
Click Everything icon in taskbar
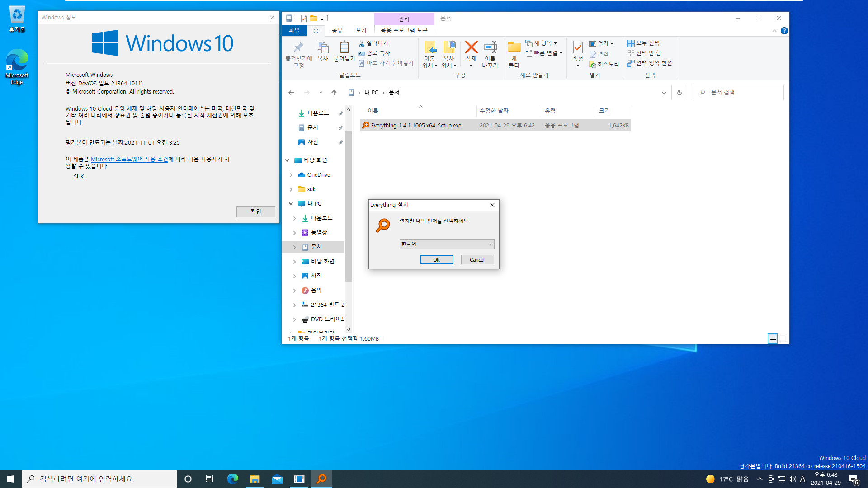321,479
